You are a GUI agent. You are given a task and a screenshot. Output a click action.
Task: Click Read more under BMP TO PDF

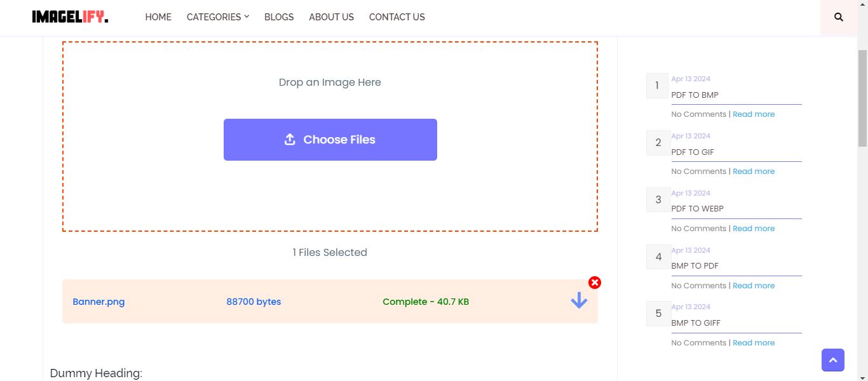tap(754, 285)
